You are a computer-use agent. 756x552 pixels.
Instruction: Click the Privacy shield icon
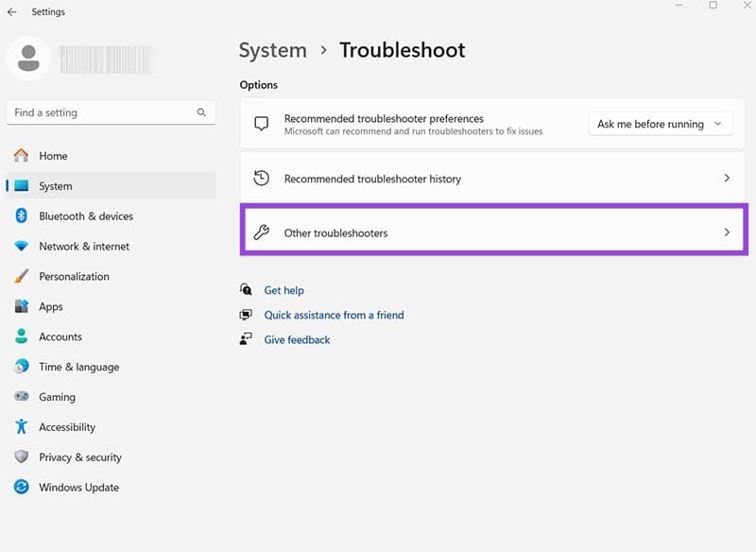(x=21, y=457)
